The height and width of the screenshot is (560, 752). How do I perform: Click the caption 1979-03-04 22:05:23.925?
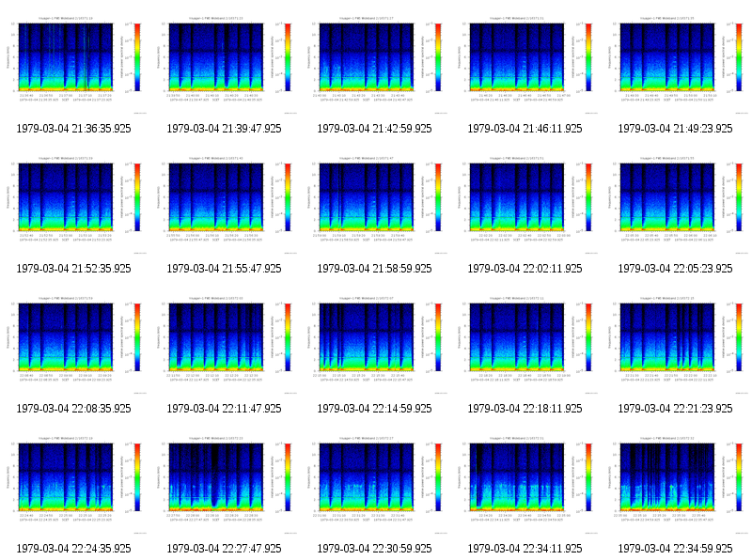675,269
